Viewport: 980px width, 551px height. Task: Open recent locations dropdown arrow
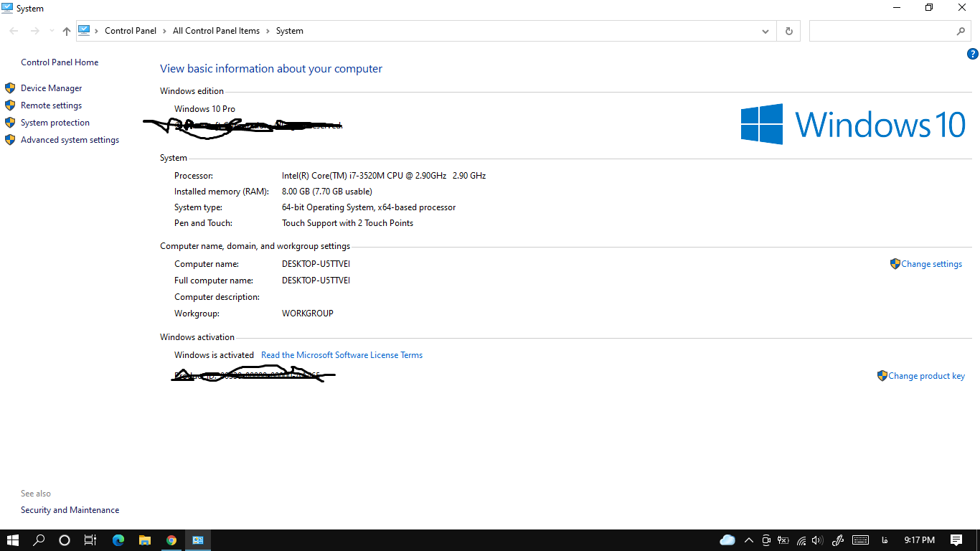(52, 31)
